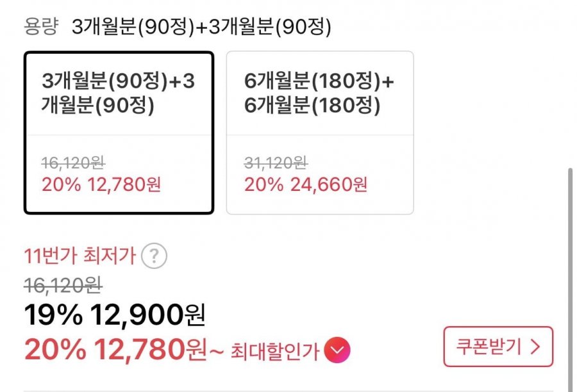577x392 pixels.
Task: Click the question-mark help icon beside 11번가 최저가
Action: coord(154,257)
